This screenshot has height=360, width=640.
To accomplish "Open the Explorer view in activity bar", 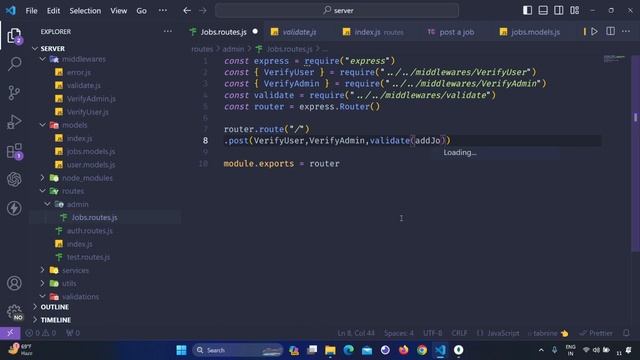I will click(14, 36).
